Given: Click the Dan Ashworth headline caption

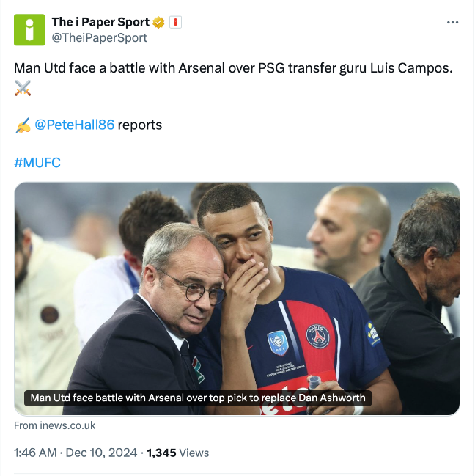Looking at the screenshot, I should 197,398.
